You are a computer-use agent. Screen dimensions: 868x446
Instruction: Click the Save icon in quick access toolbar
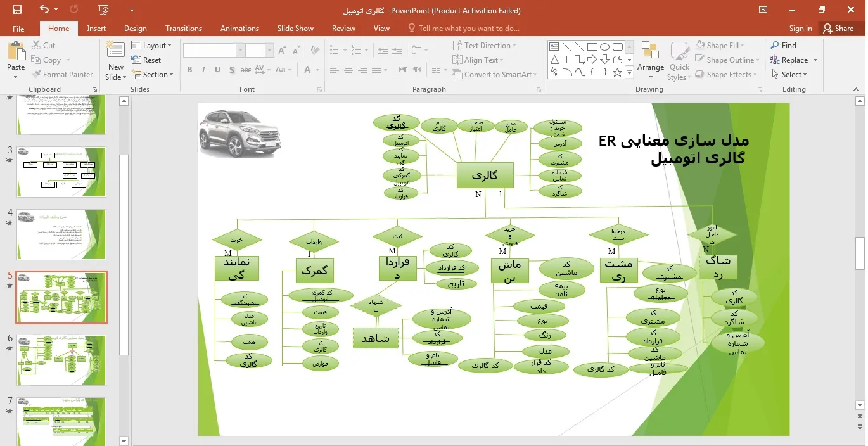17,10
